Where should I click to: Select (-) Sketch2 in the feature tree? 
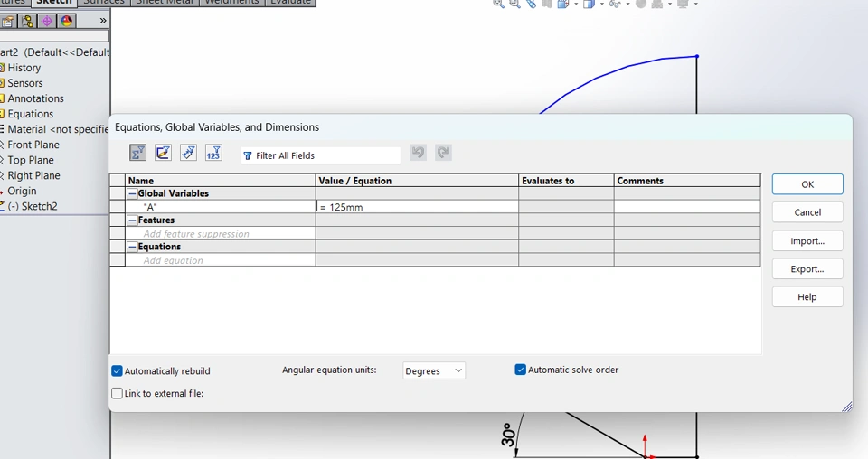(33, 206)
